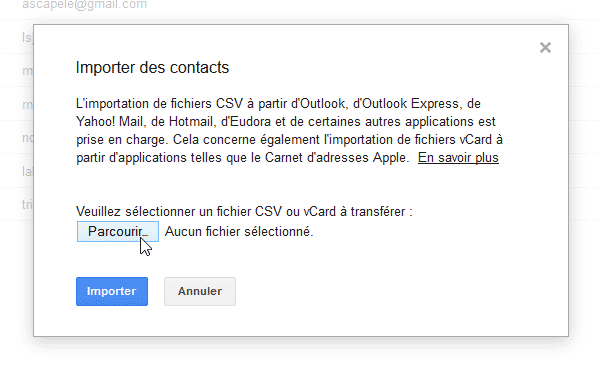The height and width of the screenshot is (368, 600).
Task: Click the Aucun fichier sélectionné text
Action: click(x=239, y=231)
